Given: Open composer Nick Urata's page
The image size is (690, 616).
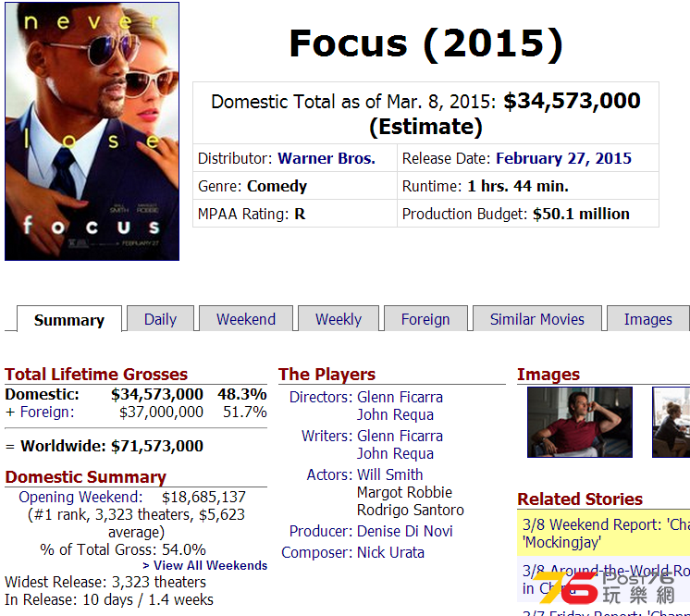Looking at the screenshot, I should coord(390,552).
